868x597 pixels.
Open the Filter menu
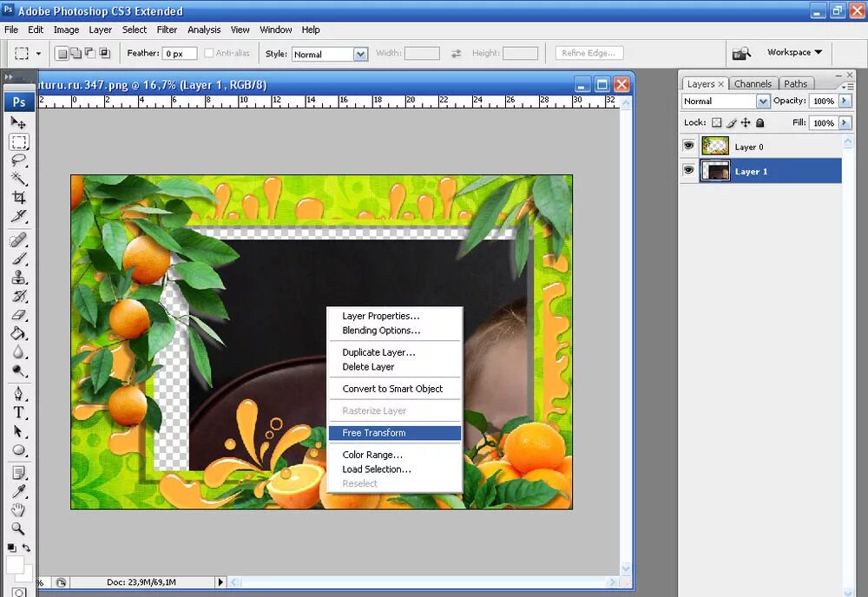[167, 30]
